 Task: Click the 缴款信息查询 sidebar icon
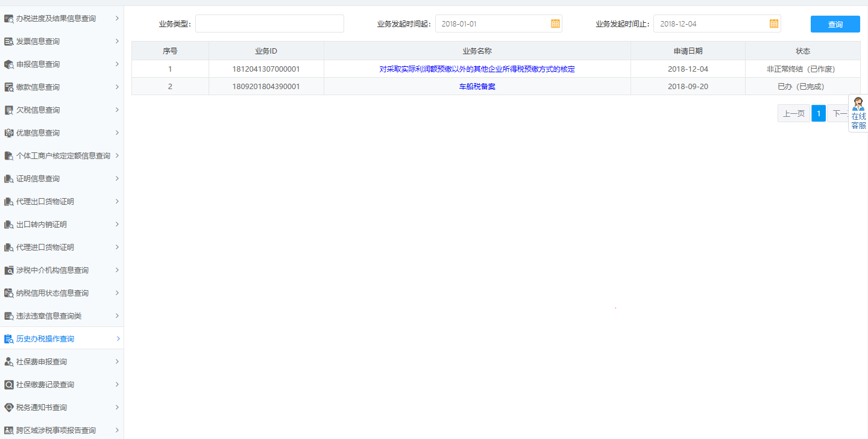click(x=9, y=87)
